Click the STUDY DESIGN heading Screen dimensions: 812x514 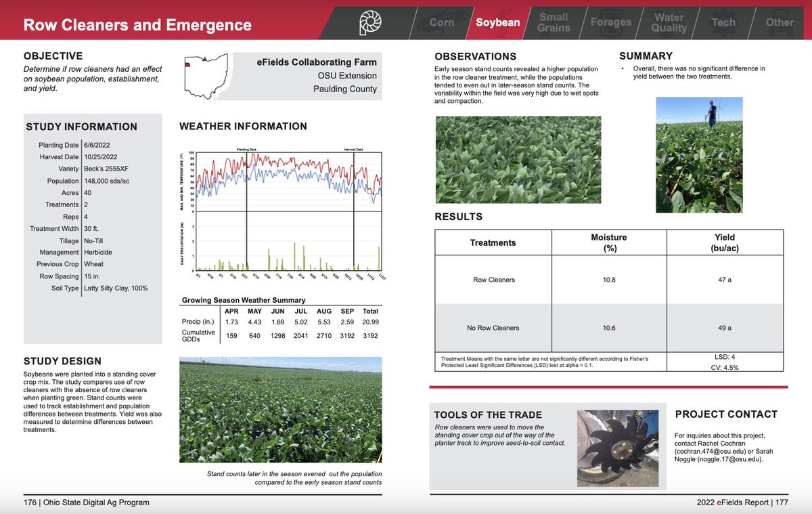coord(62,361)
